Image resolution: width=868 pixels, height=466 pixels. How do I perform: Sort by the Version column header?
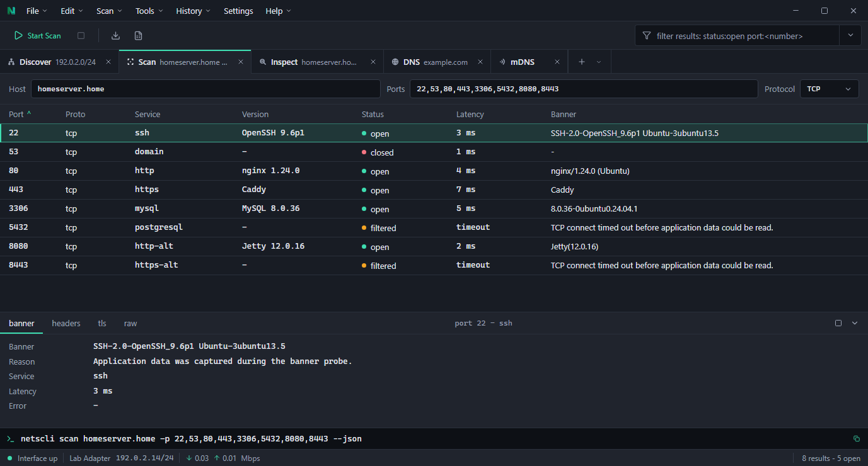[255, 114]
